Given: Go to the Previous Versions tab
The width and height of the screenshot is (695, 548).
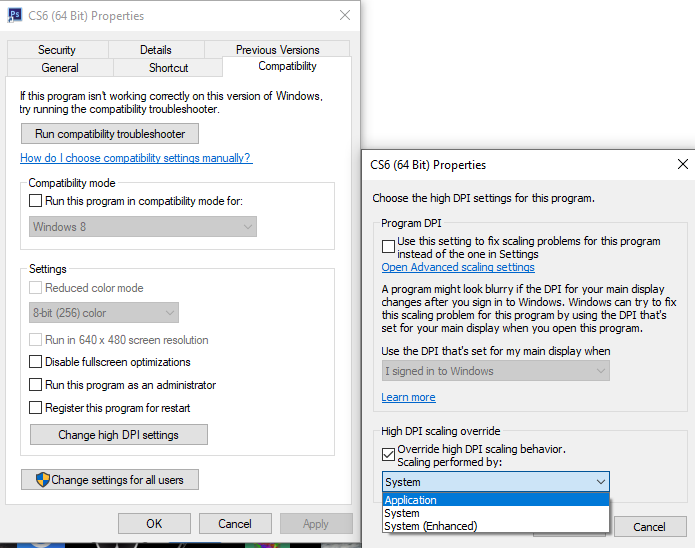Looking at the screenshot, I should click(x=277, y=50).
